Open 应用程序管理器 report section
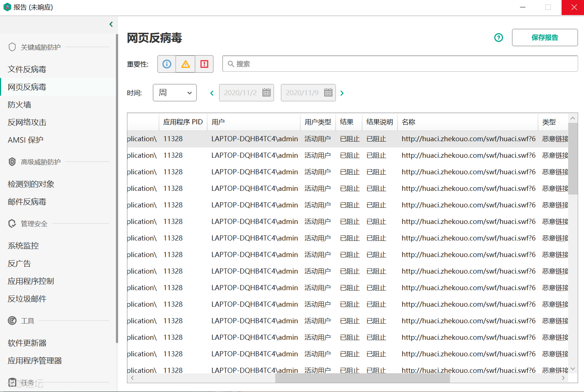 point(35,360)
